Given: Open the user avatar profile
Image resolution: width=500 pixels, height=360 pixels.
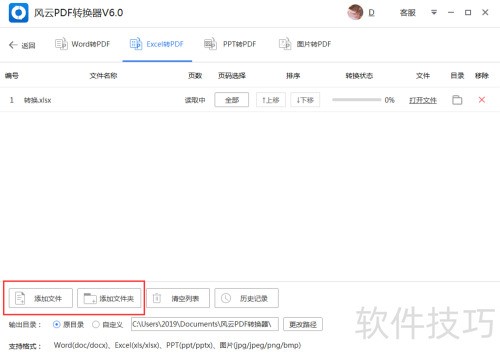Looking at the screenshot, I should tap(355, 12).
